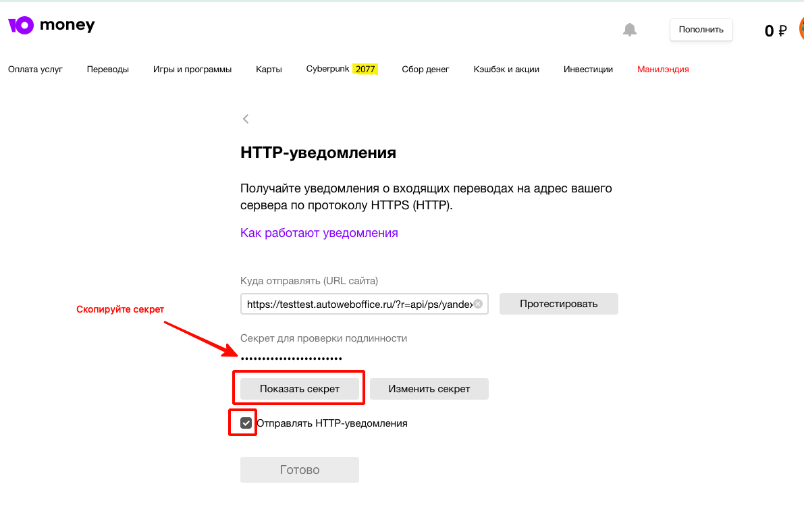Open Сбор денег section
This screenshot has height=532, width=804.
click(425, 69)
